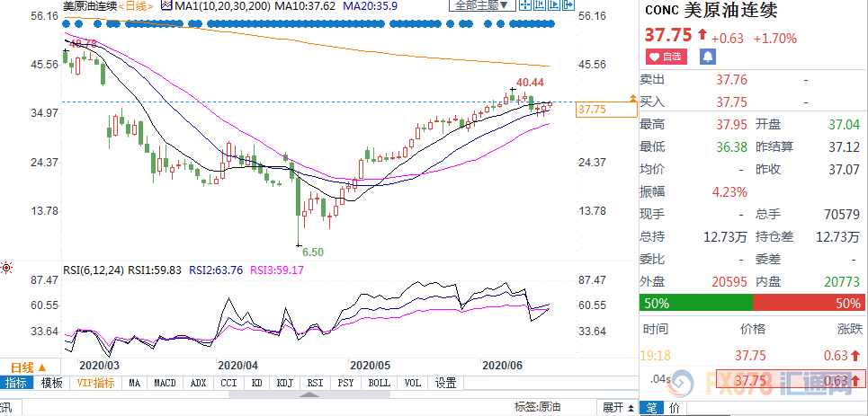
Task: Click the 日线 period label in chart title
Action: tap(135, 5)
